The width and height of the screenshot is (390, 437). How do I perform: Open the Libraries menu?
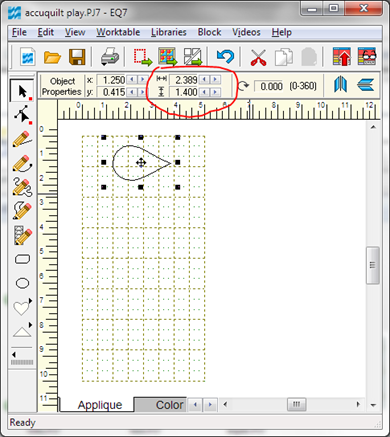click(x=169, y=32)
